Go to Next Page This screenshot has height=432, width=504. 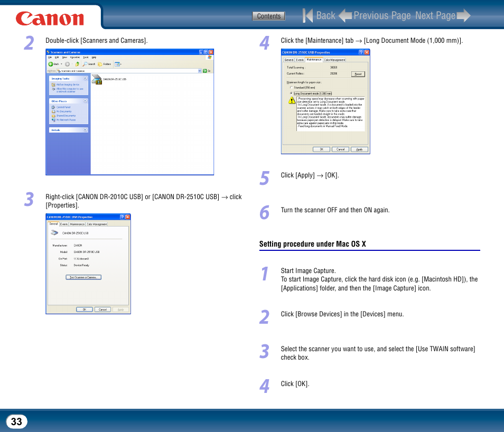point(435,15)
